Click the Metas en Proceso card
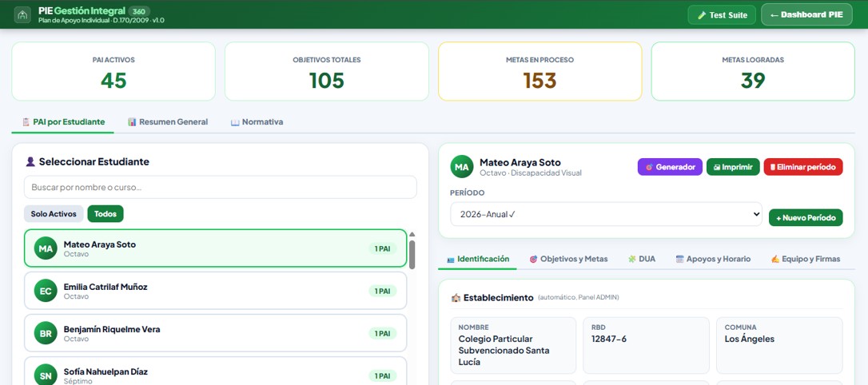The height and width of the screenshot is (385, 868). [540, 71]
